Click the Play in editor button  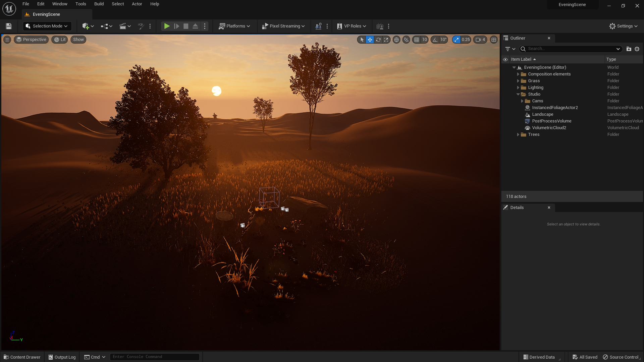click(x=167, y=26)
